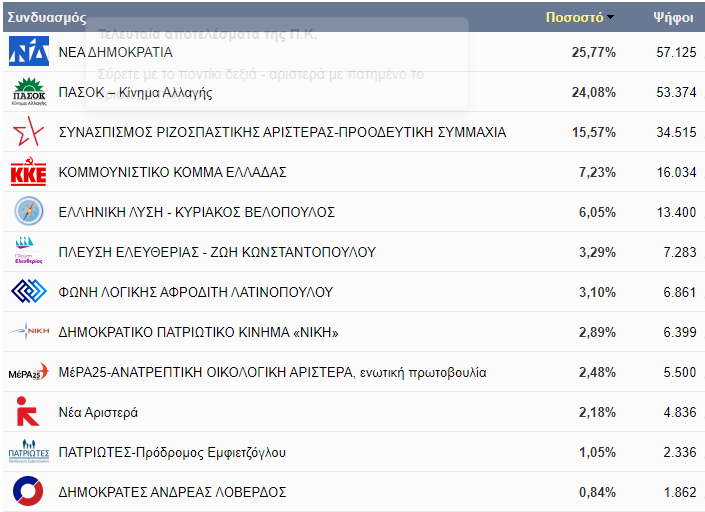This screenshot has height=512, width=705.
Task: Click the Πλεύση Ελευθερίας sailboat logo
Action: coord(28,251)
